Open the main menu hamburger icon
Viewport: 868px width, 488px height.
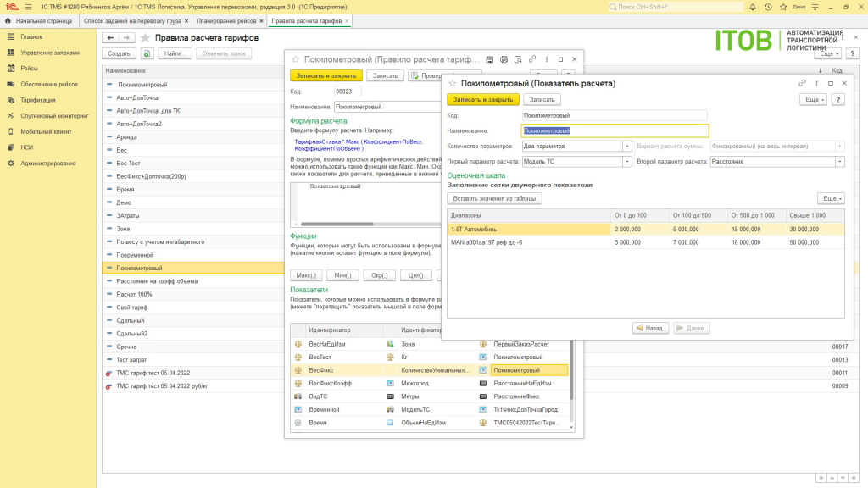(28, 7)
